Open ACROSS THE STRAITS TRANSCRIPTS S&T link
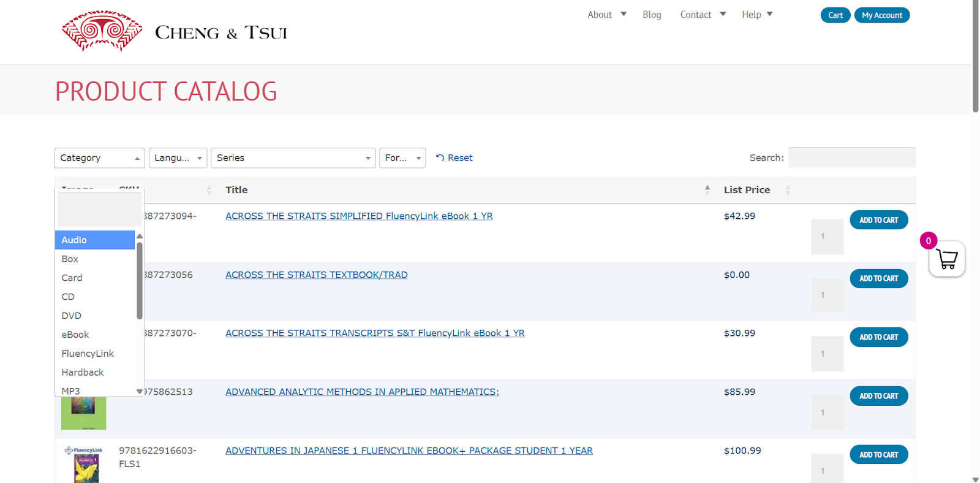This screenshot has height=483, width=980. [375, 333]
